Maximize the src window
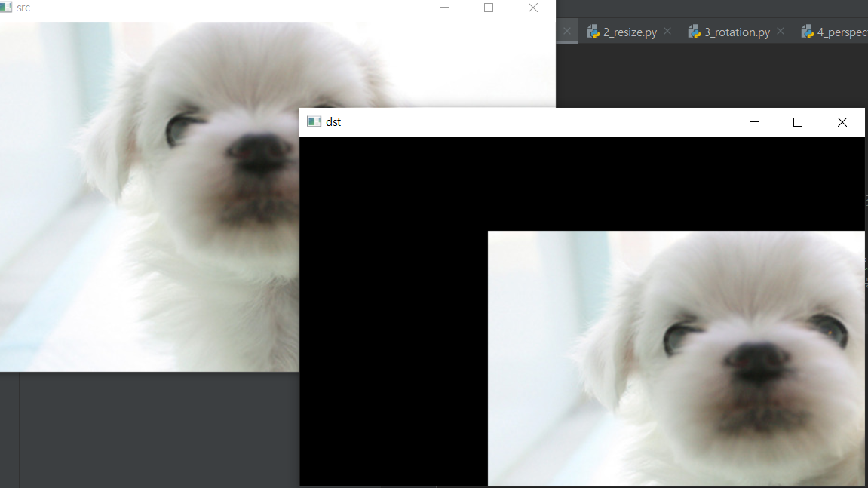The width and height of the screenshot is (868, 488). click(488, 8)
